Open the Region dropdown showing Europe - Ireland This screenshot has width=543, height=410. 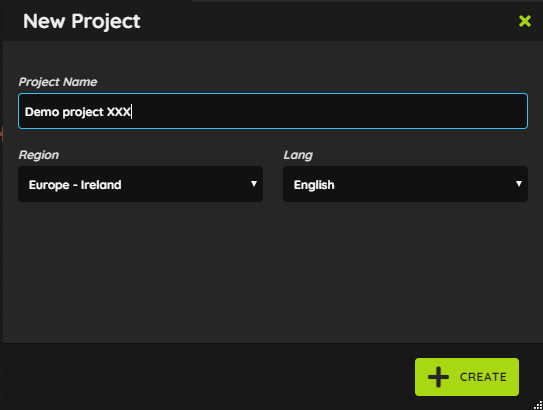pos(141,184)
